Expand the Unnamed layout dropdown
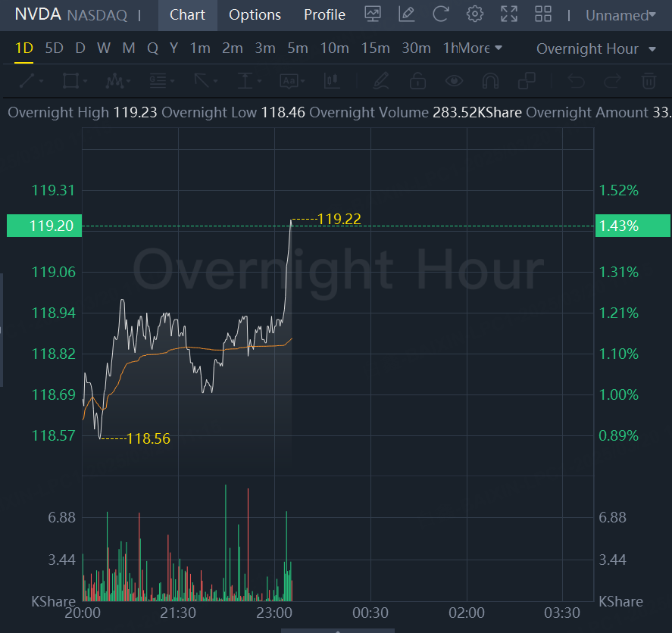The height and width of the screenshot is (633, 672). tap(620, 15)
